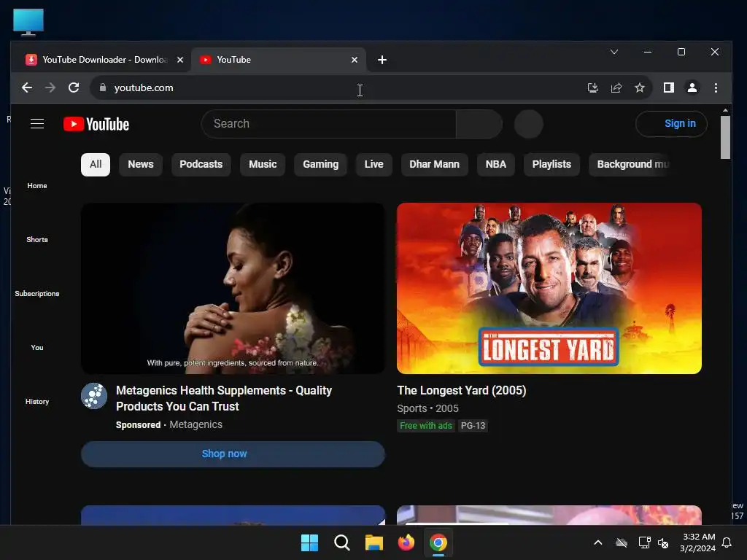Click the Free with ads badge
The width and height of the screenshot is (747, 560).
click(426, 426)
